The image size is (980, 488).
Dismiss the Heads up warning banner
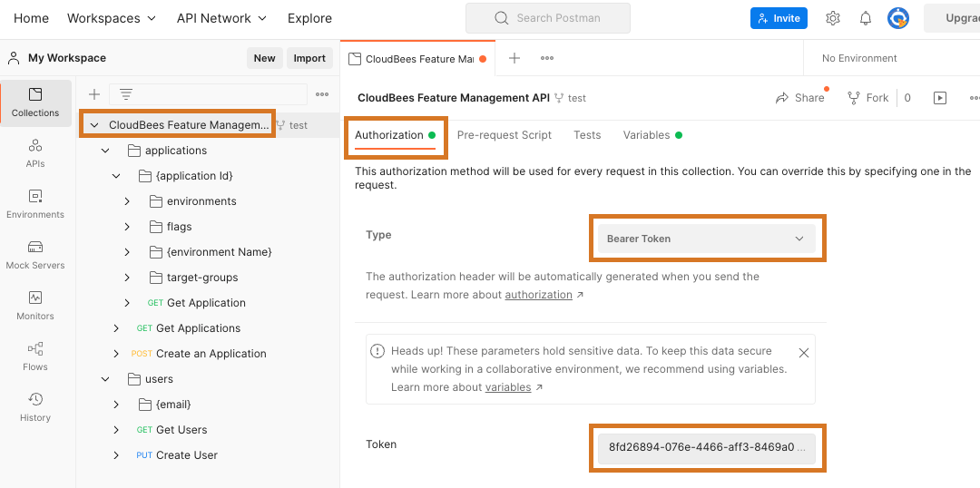pos(803,352)
